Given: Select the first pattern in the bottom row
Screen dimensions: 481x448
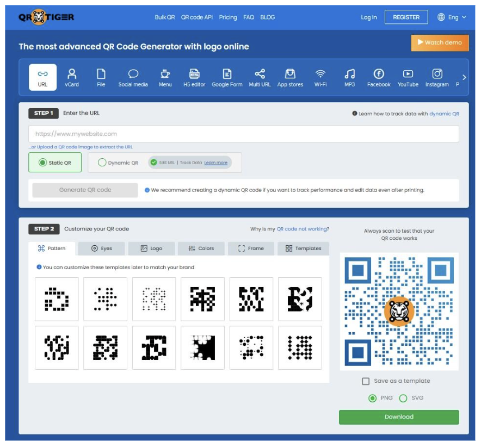Looking at the screenshot, I should (57, 347).
